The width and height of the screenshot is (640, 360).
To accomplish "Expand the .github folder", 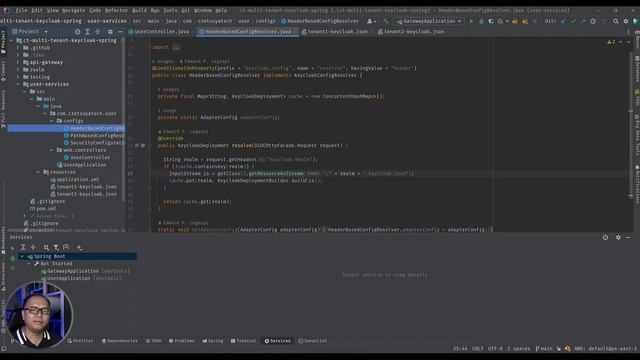I will 18,48.
